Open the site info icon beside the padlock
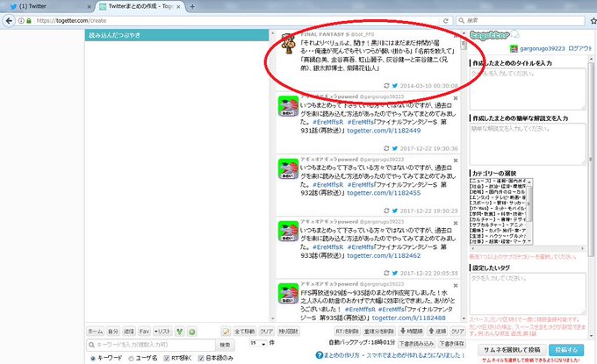Viewport: 597px width, 364px height. (x=22, y=20)
